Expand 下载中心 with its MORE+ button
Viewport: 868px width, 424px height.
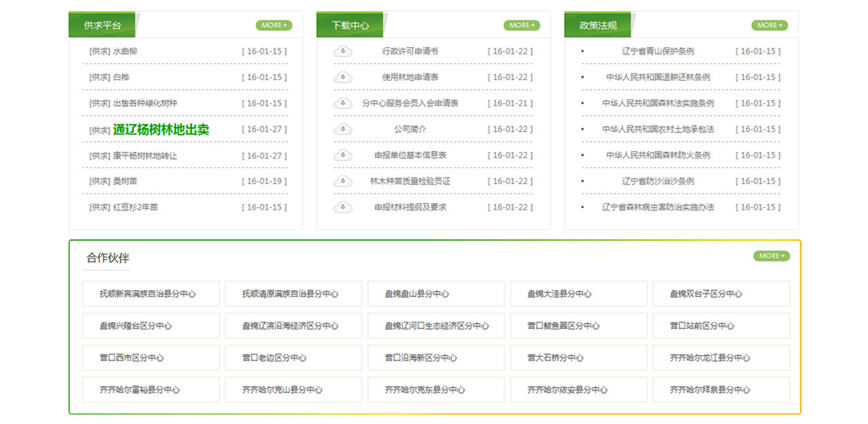522,25
